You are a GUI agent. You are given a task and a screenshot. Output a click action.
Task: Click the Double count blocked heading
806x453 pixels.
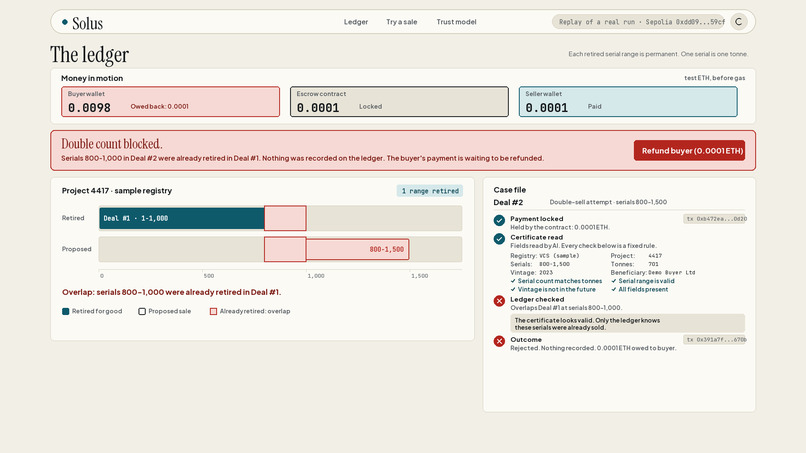112,143
